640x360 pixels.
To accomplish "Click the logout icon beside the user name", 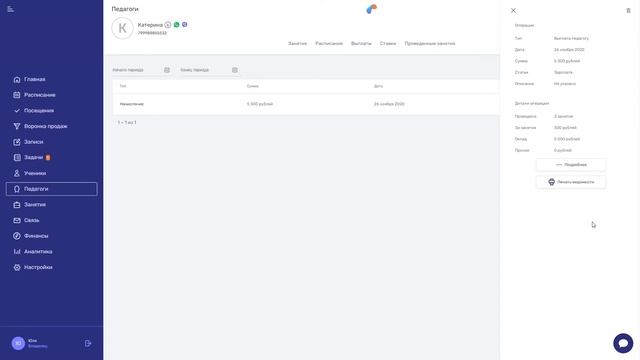I will [88, 344].
